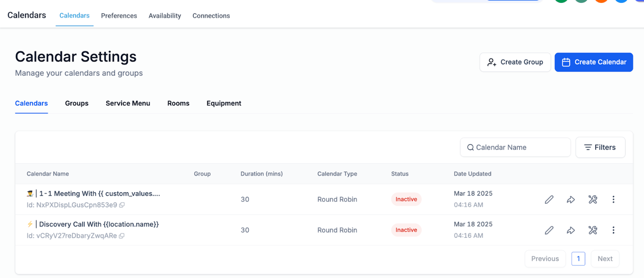Open the Equipment tab
The image size is (644, 278).
pyautogui.click(x=224, y=103)
